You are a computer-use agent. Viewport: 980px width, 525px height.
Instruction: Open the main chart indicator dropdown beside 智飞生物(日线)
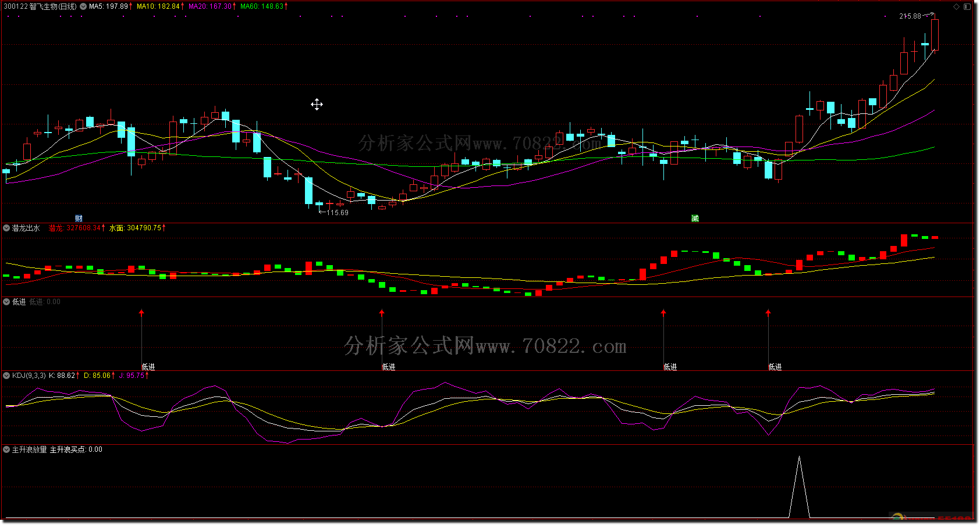(83, 6)
